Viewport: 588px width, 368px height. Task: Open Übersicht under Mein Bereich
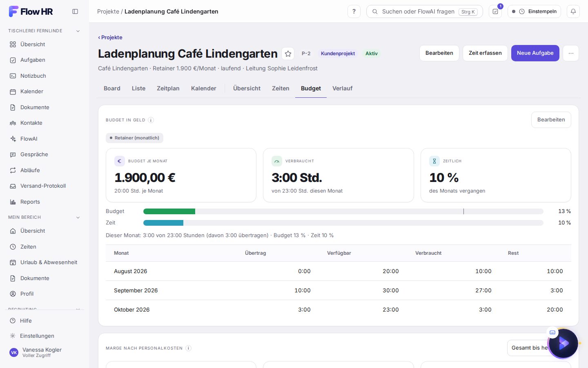(x=45, y=231)
